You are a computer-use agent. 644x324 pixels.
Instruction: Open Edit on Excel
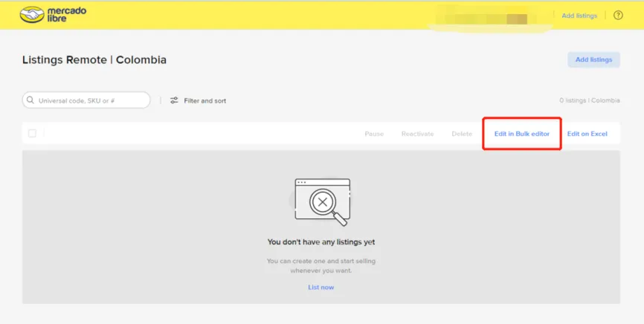tap(587, 134)
